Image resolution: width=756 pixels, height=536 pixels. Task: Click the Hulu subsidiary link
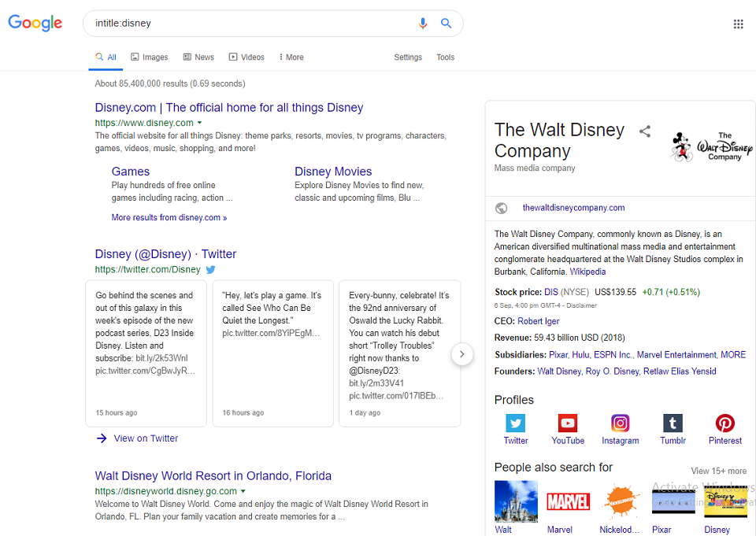coord(580,355)
